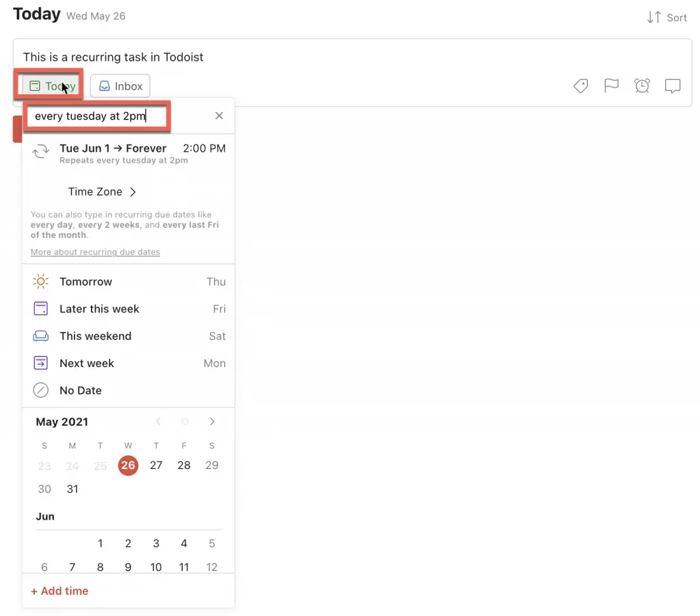This screenshot has width=700, height=616.
Task: Select the No Date option
Action: click(129, 390)
